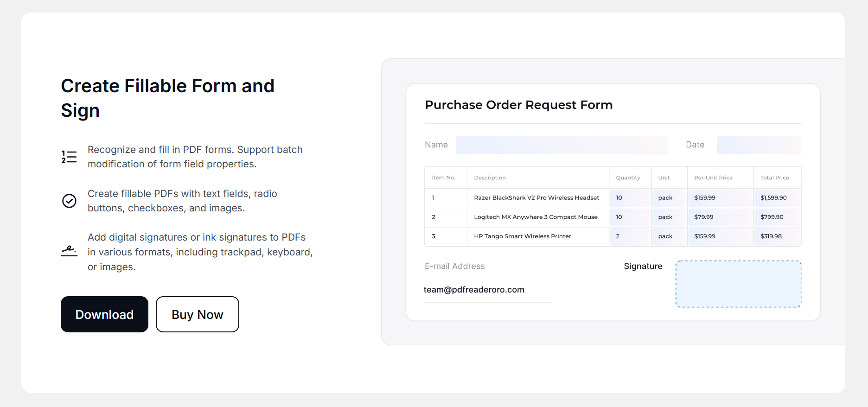Click the Logitech MX Anywhere 3 row description
868x407 pixels.
coord(536,217)
